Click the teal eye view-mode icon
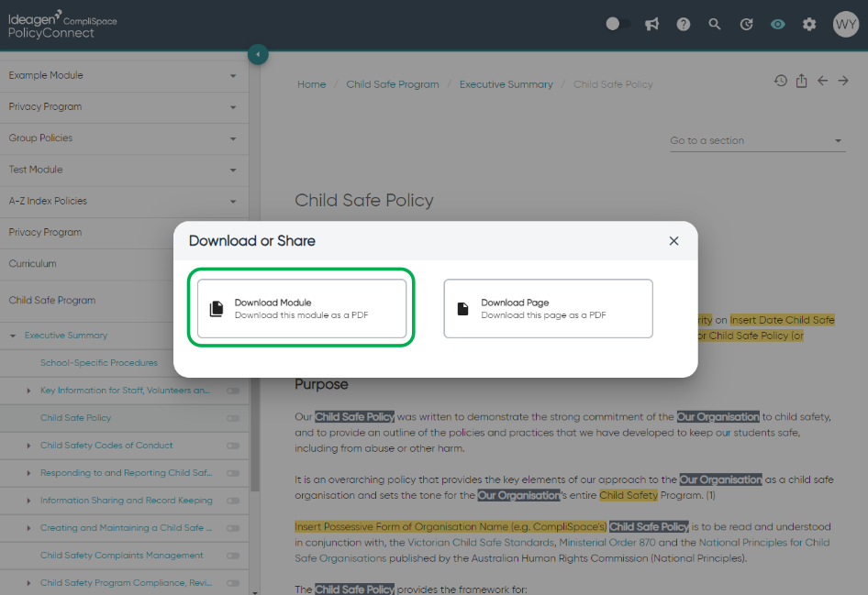 778,24
